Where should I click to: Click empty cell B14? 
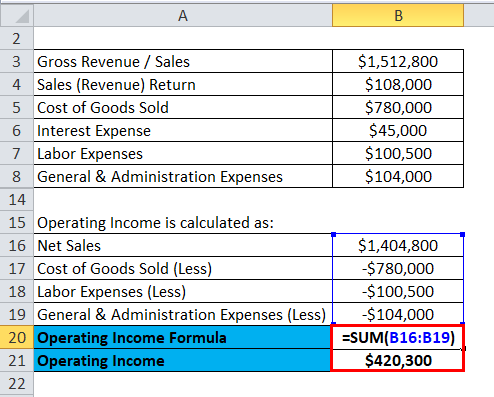(x=398, y=199)
